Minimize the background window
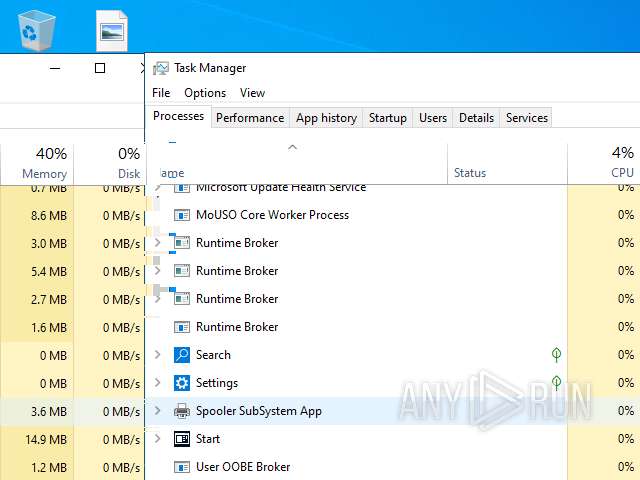This screenshot has width=640, height=480. pos(55,68)
